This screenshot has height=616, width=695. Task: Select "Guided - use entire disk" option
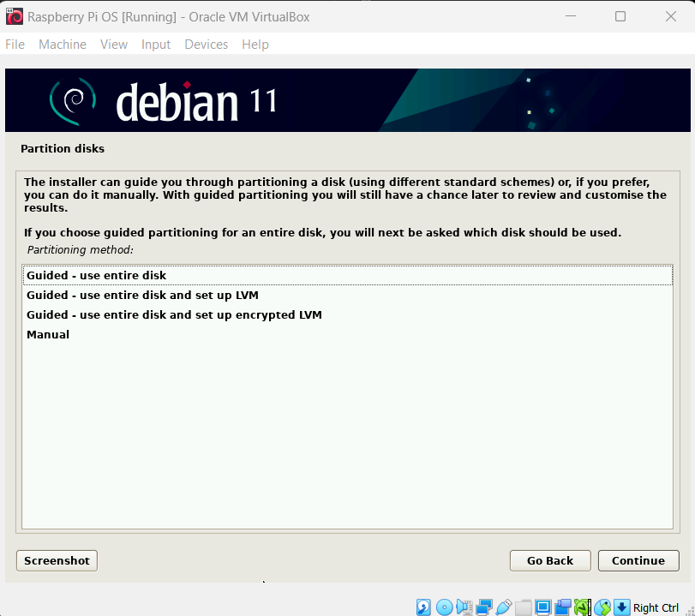point(96,276)
